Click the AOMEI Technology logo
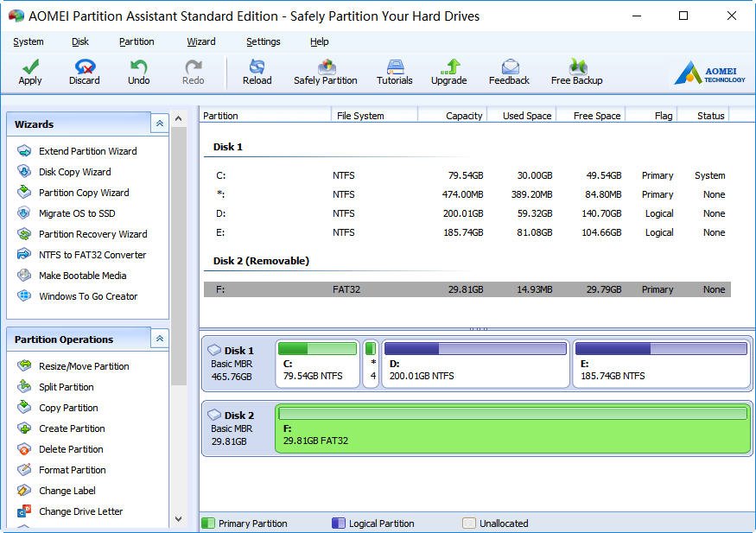The image size is (756, 533). tap(709, 73)
